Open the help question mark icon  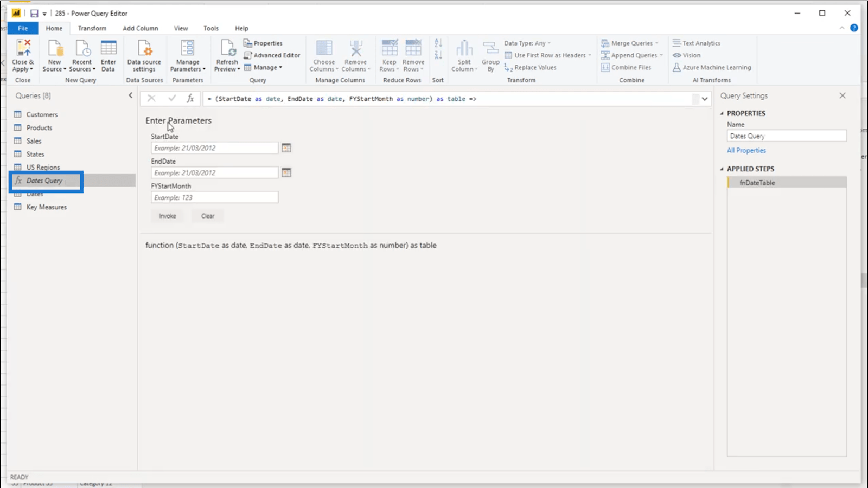click(854, 28)
